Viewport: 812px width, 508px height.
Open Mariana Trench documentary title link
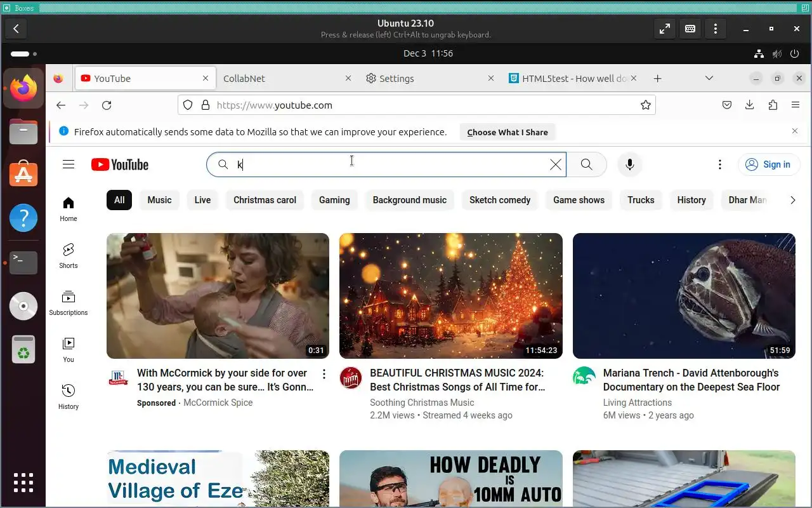[x=691, y=380]
